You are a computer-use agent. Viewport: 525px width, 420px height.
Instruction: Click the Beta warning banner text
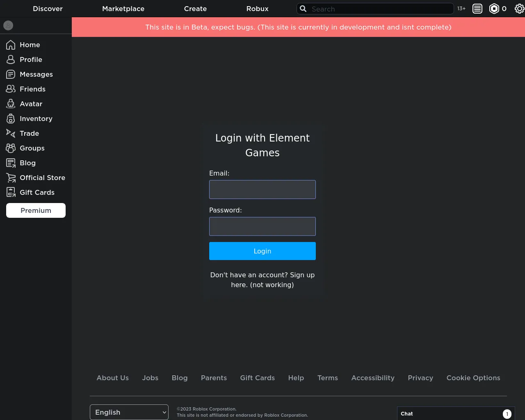click(298, 27)
